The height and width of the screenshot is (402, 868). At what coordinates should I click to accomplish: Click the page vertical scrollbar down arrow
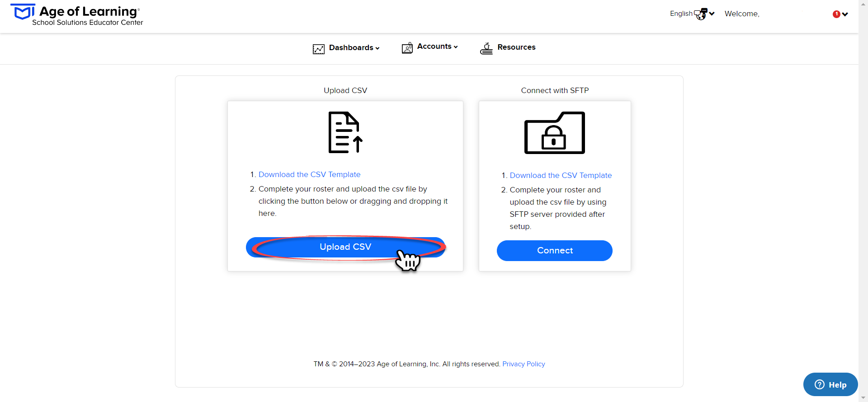click(863, 397)
